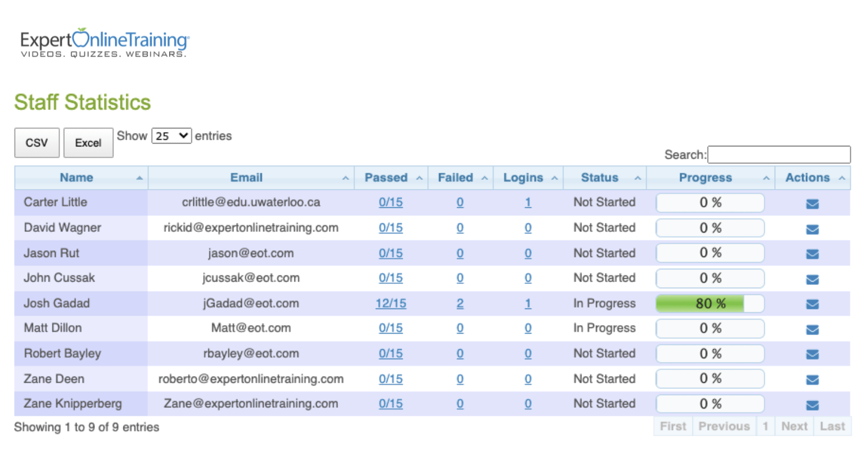Screen dimensions: 868x457
Task: Open Zane Deen's 0/15 passed link
Action: pos(390,379)
